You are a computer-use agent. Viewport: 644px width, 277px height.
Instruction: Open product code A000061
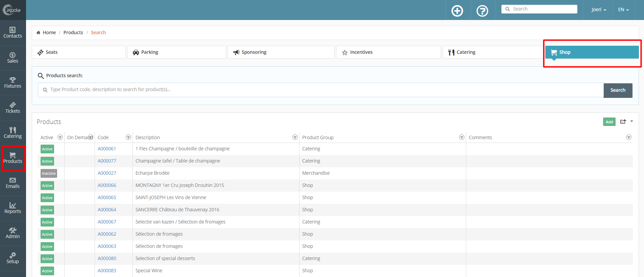[107, 149]
